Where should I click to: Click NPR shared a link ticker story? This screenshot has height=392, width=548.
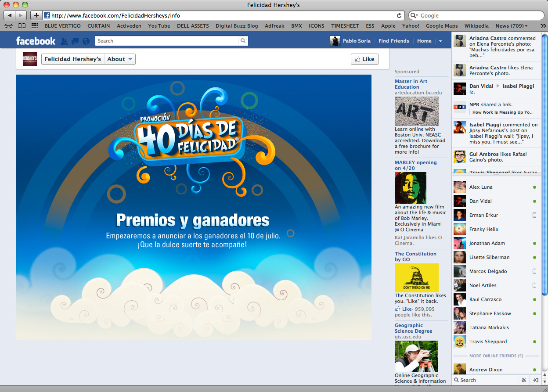pyautogui.click(x=496, y=108)
